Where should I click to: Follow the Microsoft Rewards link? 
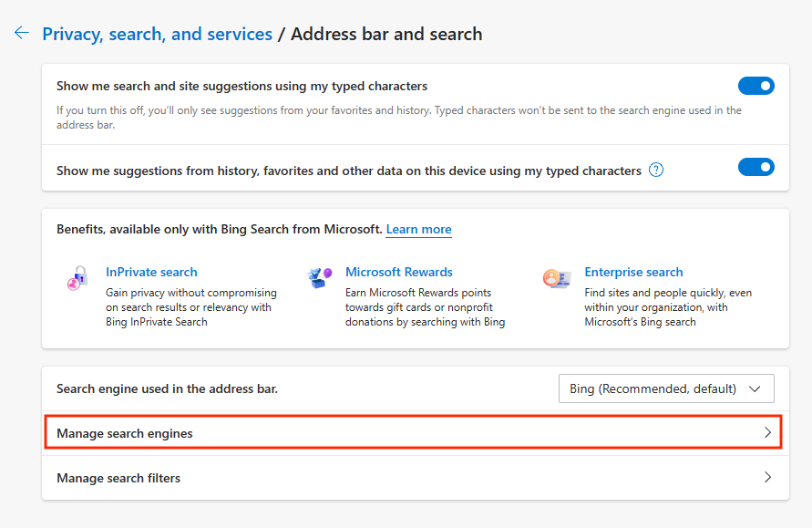point(398,272)
